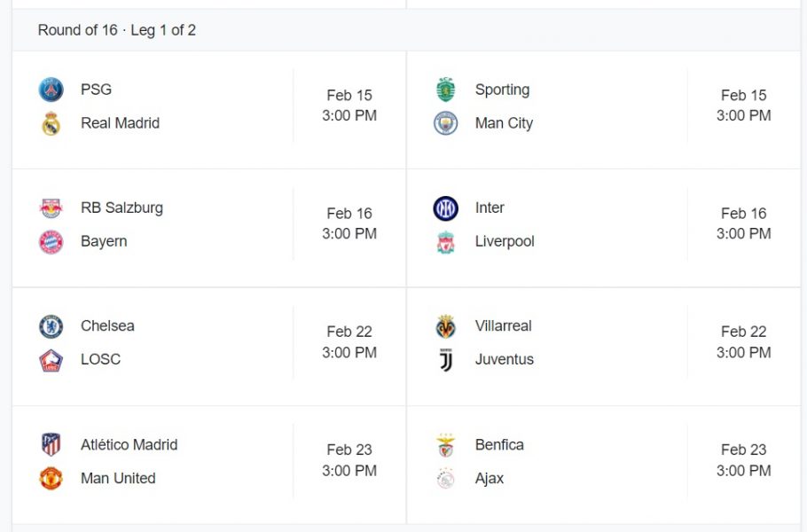Click the Man City badge

[445, 123]
